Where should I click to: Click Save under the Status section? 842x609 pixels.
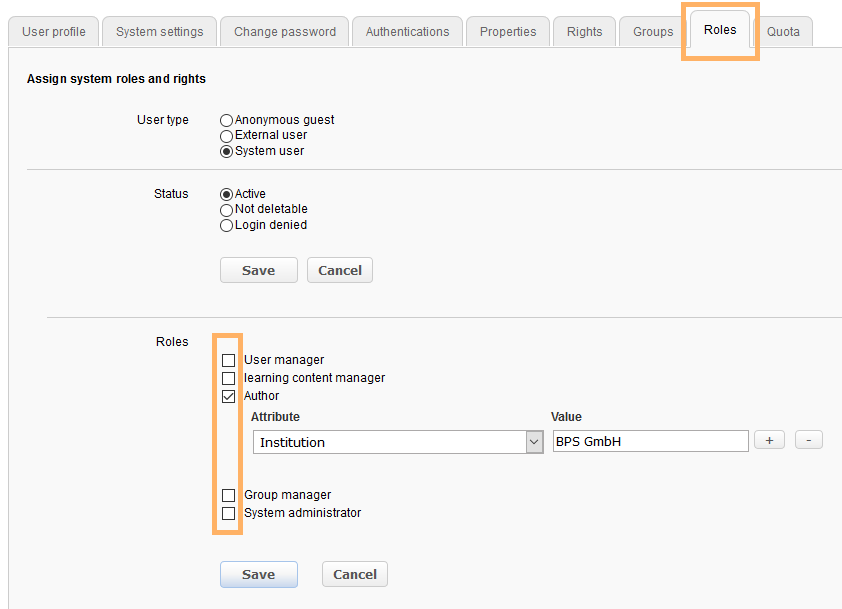coord(258,270)
